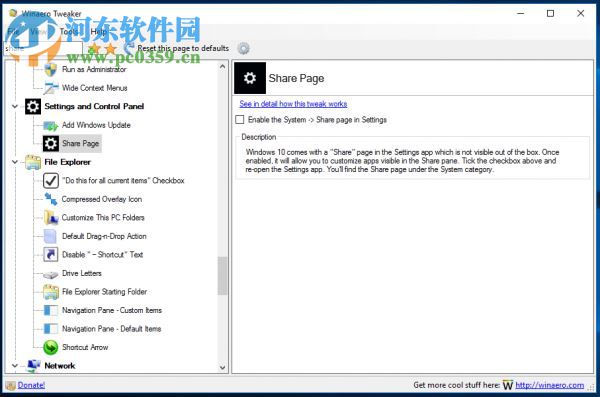
Task: Click the Disable Shortcut Text arrow icon
Action: pos(51,255)
